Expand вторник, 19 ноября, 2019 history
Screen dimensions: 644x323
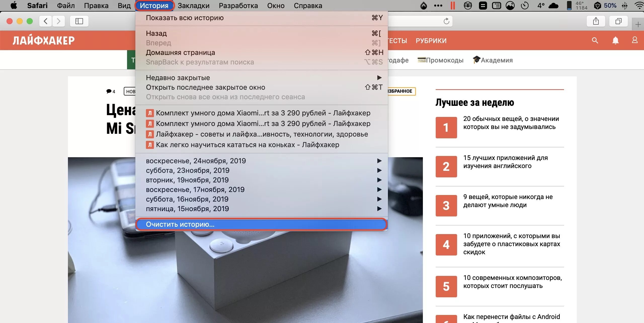pos(262,180)
